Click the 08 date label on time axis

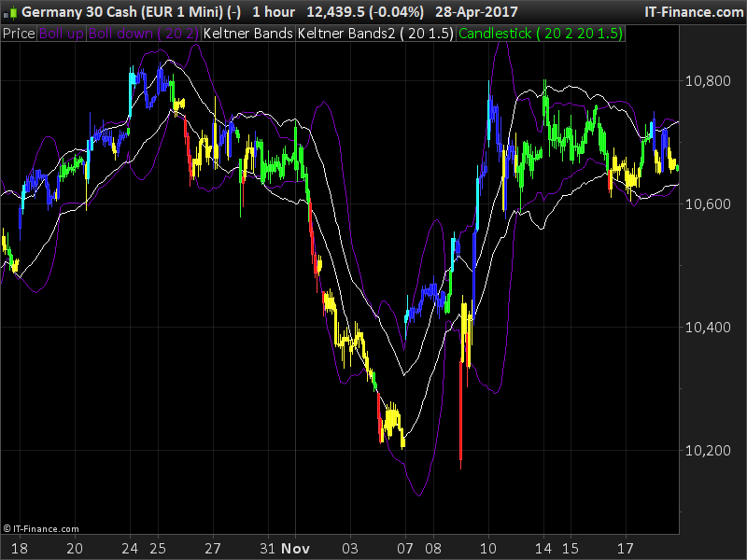tap(433, 549)
